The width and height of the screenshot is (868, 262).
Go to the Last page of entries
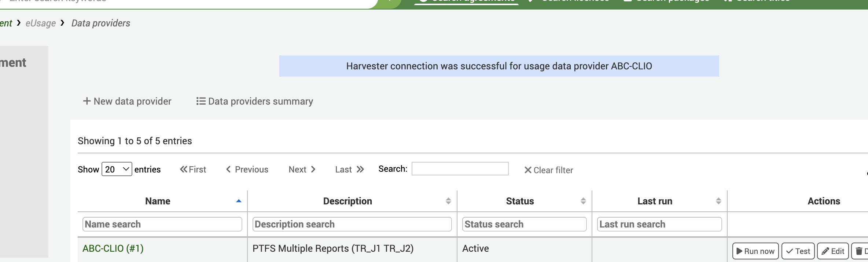click(x=349, y=170)
